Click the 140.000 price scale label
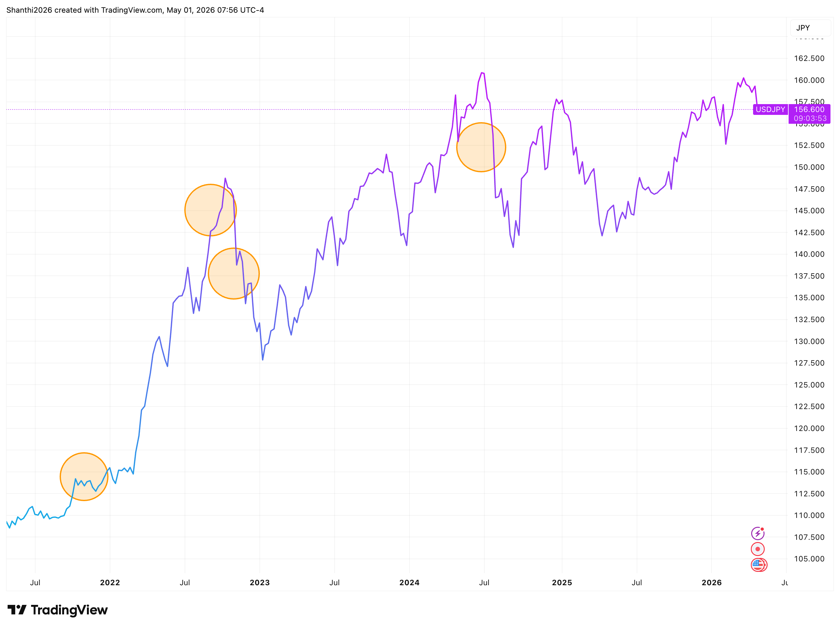The image size is (840, 629). (x=809, y=254)
